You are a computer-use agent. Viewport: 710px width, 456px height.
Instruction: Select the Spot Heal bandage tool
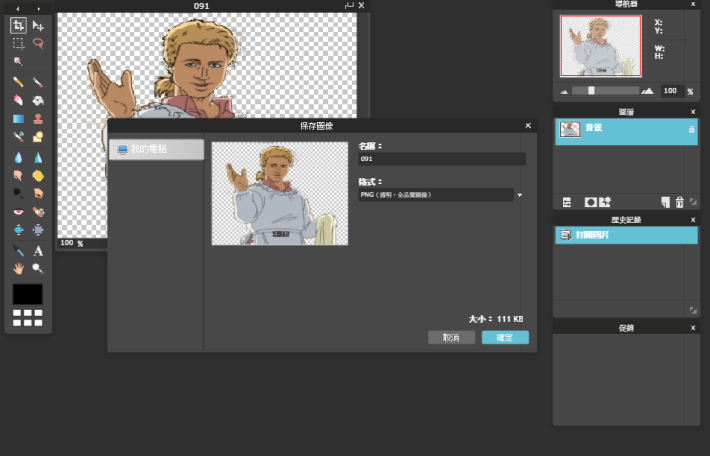38,211
